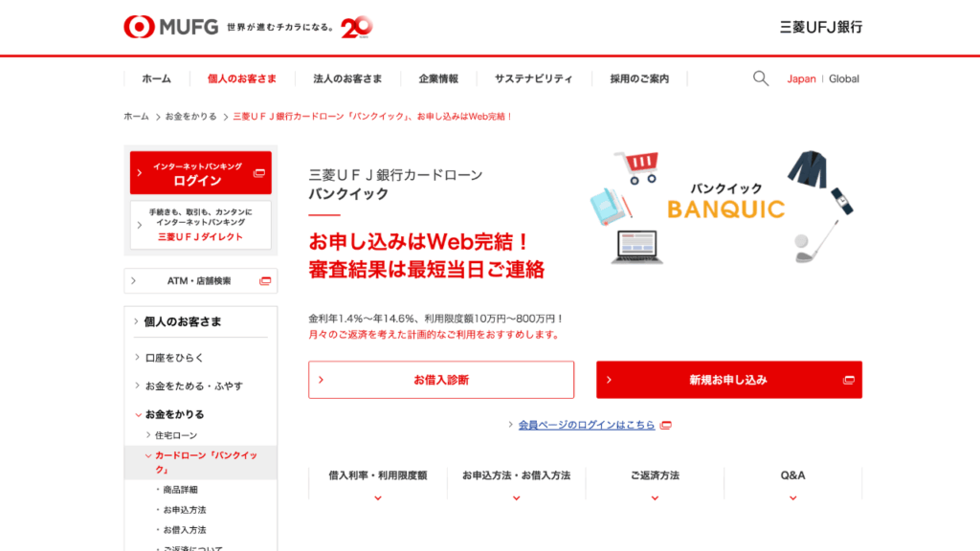Open 個人のお客さま sidebar heading
Screen dimensions: 980x551
coord(183,321)
